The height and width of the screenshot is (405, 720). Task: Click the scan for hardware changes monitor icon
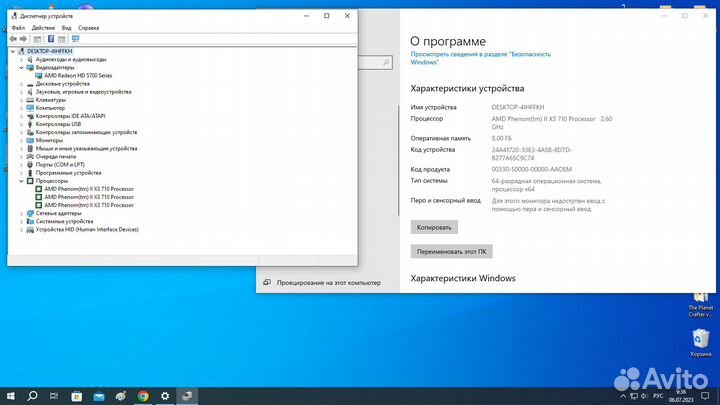[75, 39]
